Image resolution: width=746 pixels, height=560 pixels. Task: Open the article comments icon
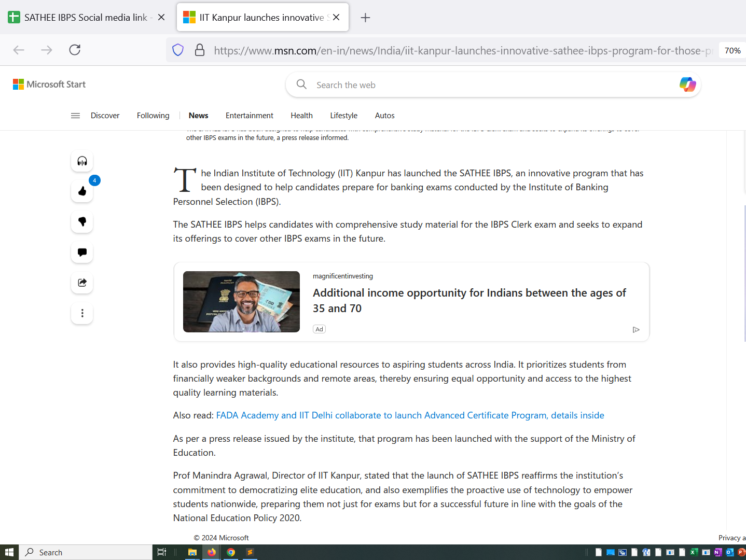click(82, 253)
